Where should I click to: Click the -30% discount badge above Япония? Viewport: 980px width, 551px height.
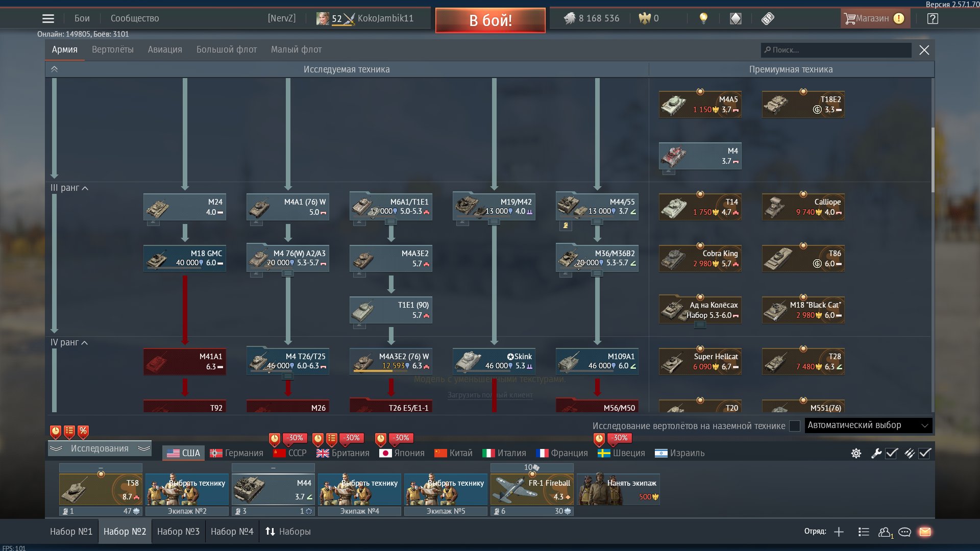coord(401,438)
